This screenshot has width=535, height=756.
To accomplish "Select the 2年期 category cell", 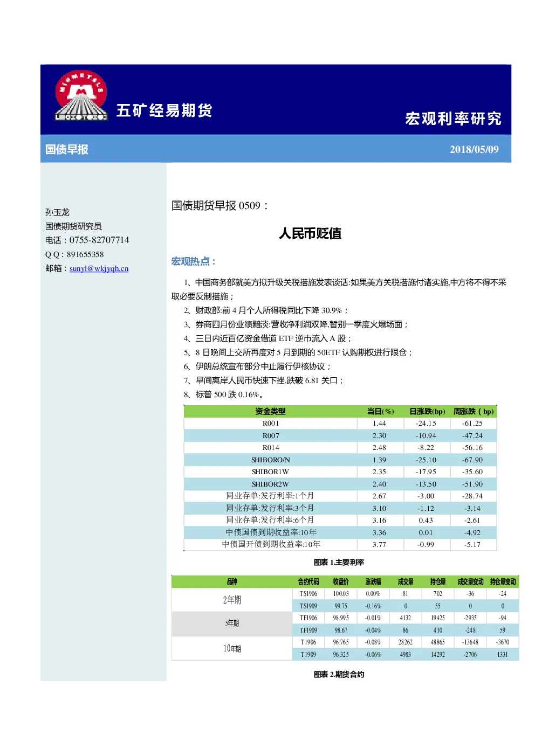I will (x=232, y=600).
